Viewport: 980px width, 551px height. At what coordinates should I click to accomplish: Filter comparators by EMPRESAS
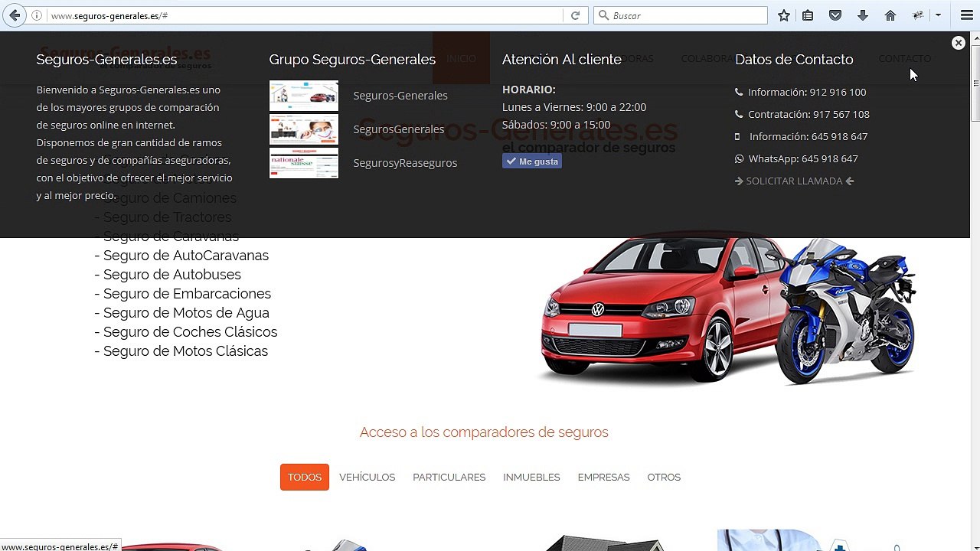coord(604,477)
